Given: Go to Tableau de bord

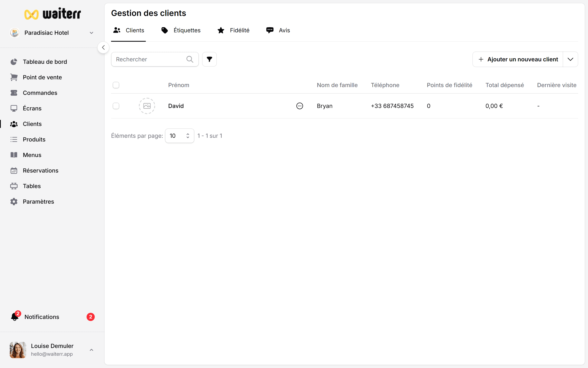Looking at the screenshot, I should (x=45, y=62).
